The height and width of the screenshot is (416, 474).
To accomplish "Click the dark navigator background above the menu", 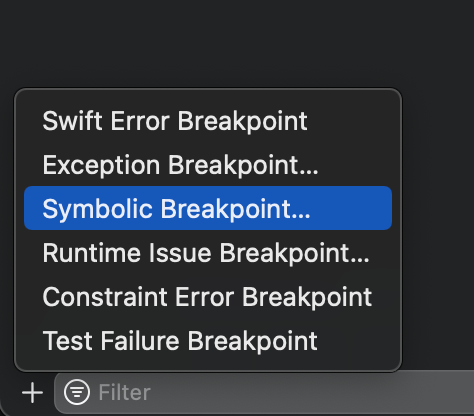I will pyautogui.click(x=237, y=43).
